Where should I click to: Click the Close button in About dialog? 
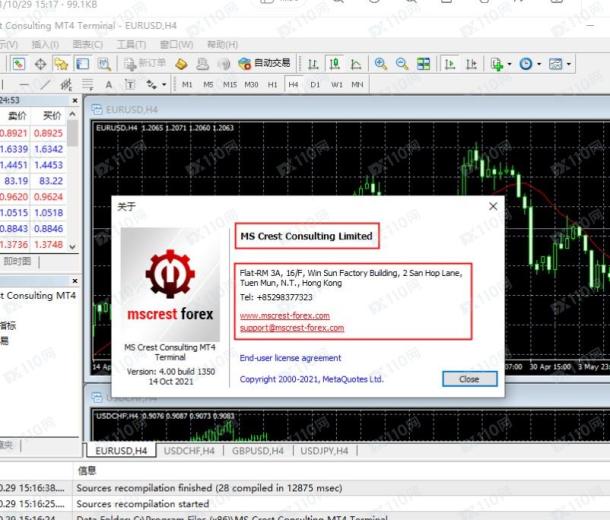[470, 379]
